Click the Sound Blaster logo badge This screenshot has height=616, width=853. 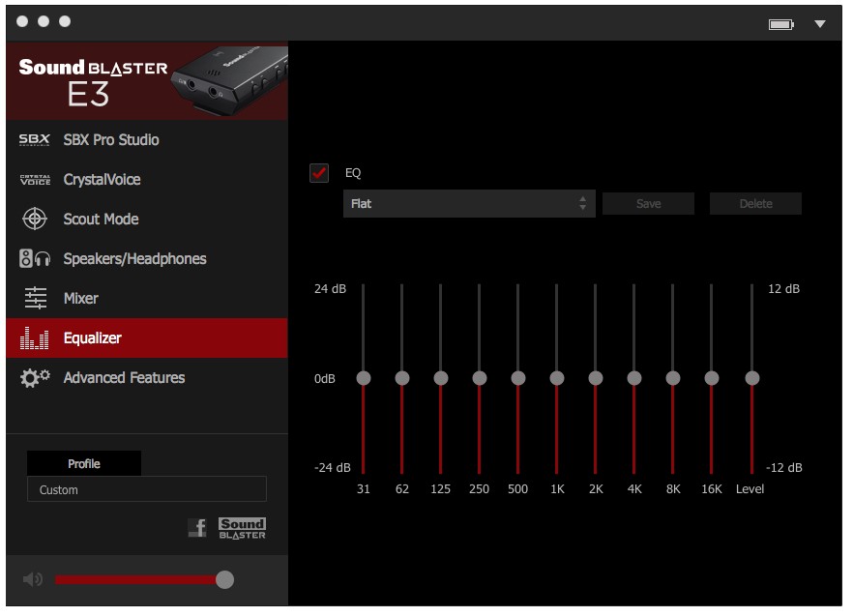(242, 528)
